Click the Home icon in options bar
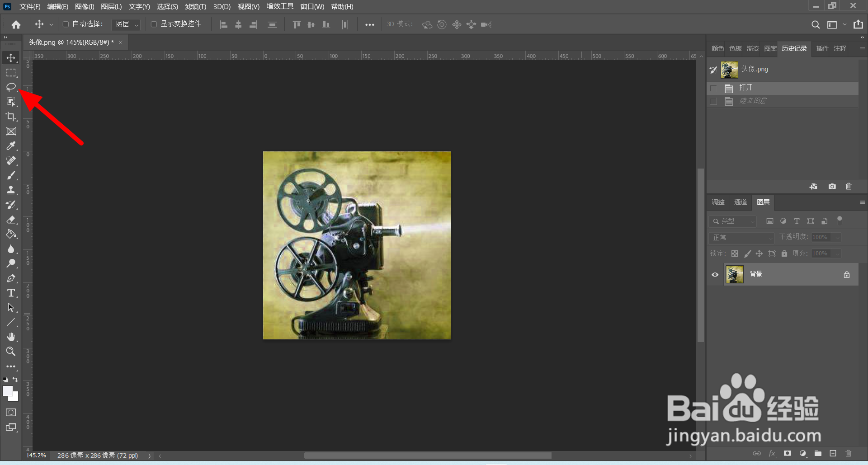 (16, 24)
